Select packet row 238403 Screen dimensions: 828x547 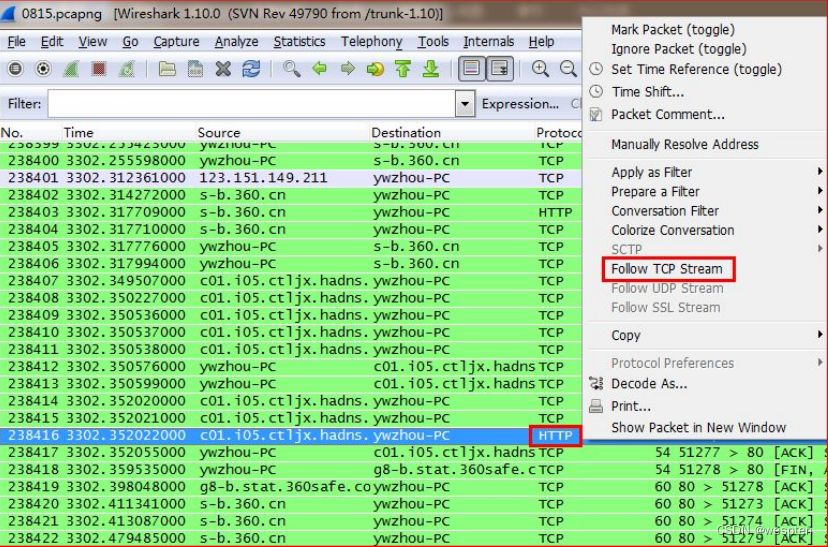pos(290,212)
